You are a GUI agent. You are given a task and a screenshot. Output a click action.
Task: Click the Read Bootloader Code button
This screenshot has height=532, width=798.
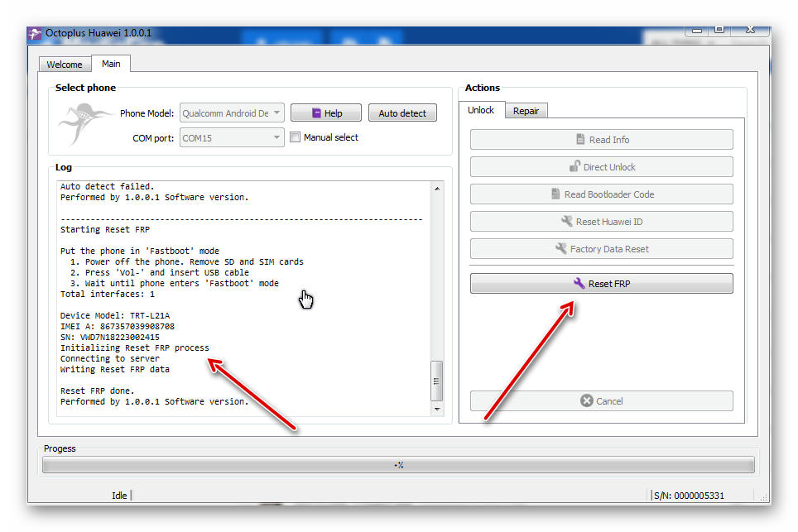pyautogui.click(x=602, y=194)
